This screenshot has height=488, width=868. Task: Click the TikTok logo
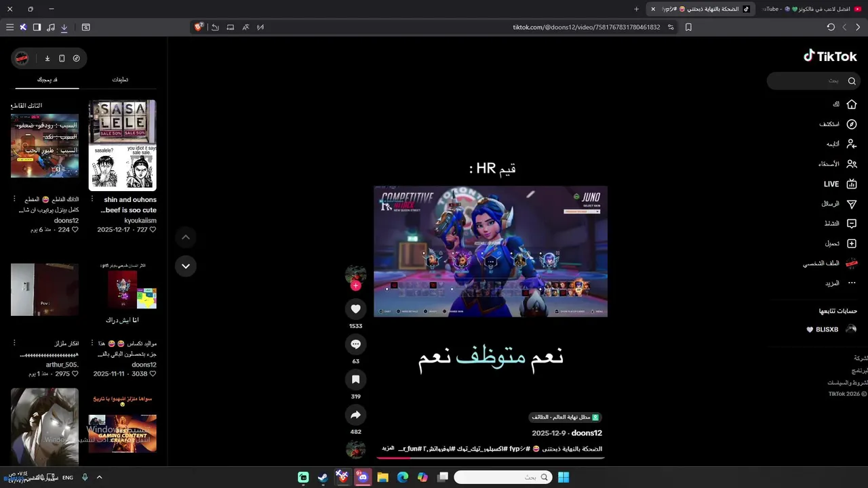pyautogui.click(x=831, y=57)
